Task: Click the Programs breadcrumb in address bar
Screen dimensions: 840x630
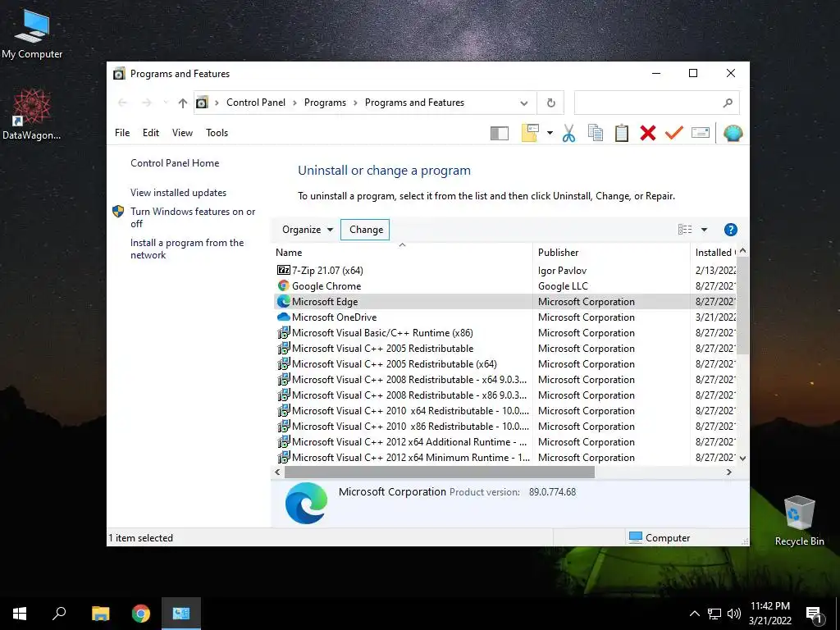Action: [325, 103]
